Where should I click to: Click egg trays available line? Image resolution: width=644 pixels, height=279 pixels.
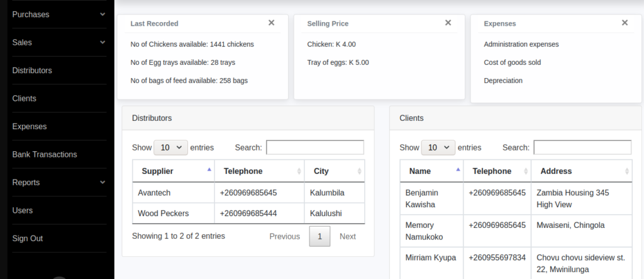tap(183, 62)
